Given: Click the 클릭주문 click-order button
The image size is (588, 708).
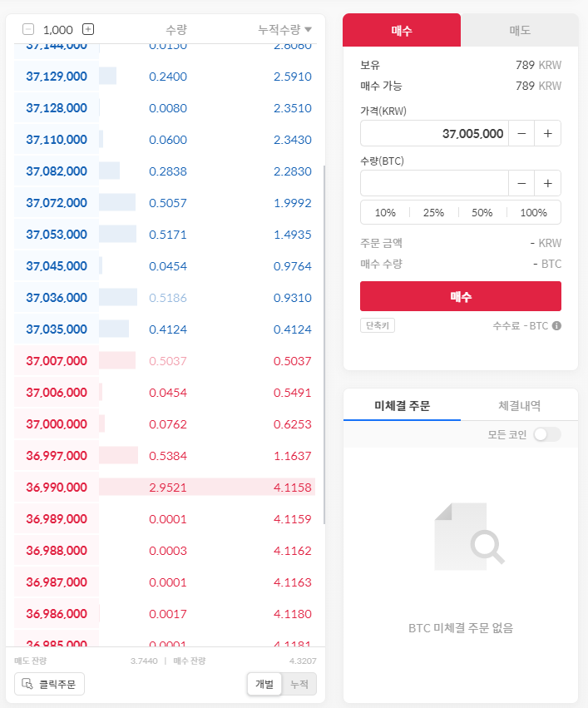Looking at the screenshot, I should [x=50, y=684].
